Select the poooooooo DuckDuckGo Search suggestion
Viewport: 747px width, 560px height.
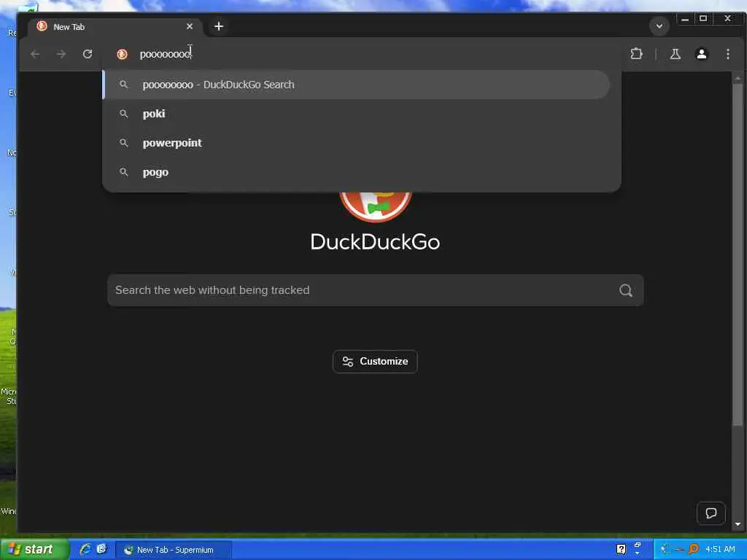tap(356, 85)
